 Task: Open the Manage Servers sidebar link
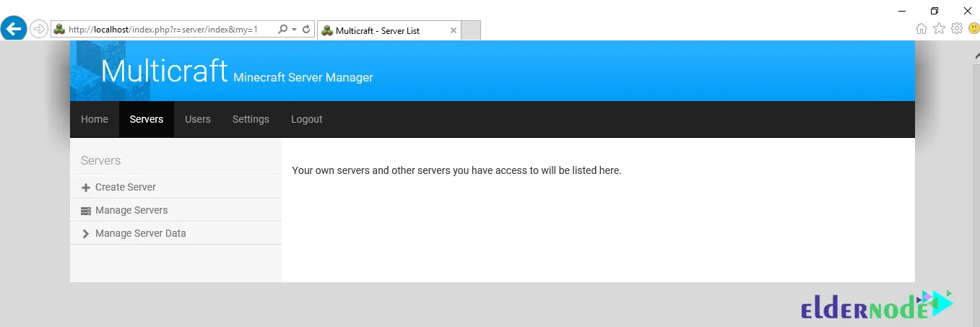(131, 210)
